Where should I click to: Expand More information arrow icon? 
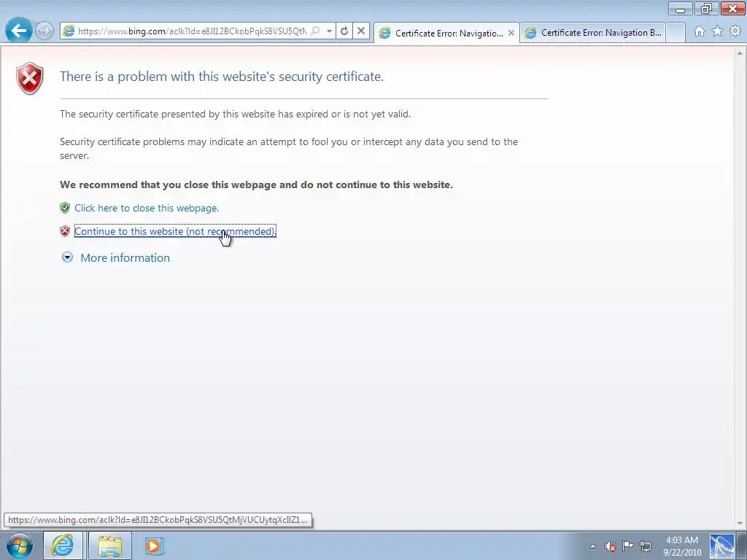[x=67, y=257]
